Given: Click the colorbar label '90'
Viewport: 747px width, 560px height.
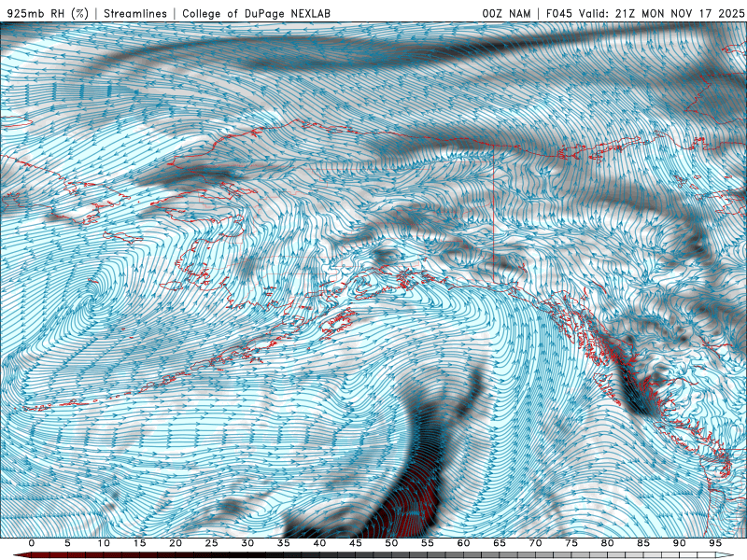Looking at the screenshot, I should (x=679, y=543).
